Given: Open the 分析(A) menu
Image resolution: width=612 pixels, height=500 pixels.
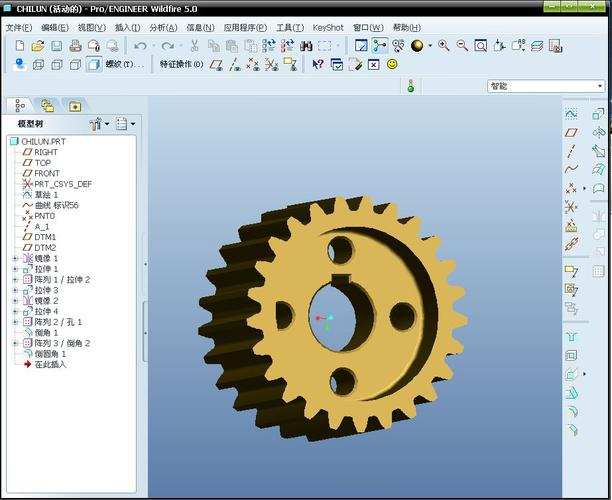Looking at the screenshot, I should pyautogui.click(x=163, y=28).
